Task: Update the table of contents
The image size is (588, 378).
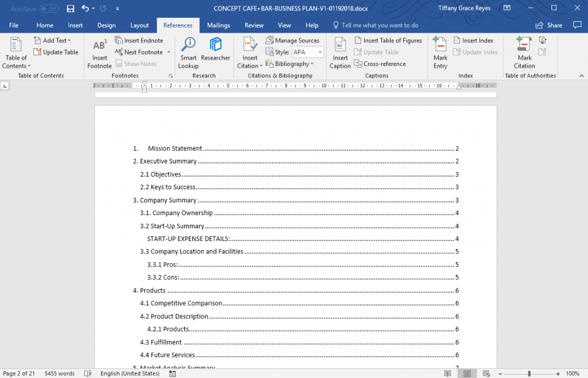Action: (x=56, y=52)
